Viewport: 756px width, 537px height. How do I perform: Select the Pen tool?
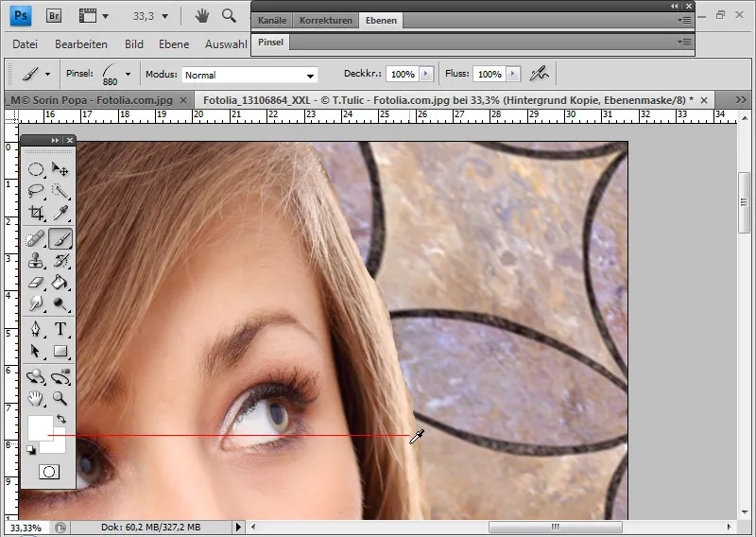click(x=36, y=329)
